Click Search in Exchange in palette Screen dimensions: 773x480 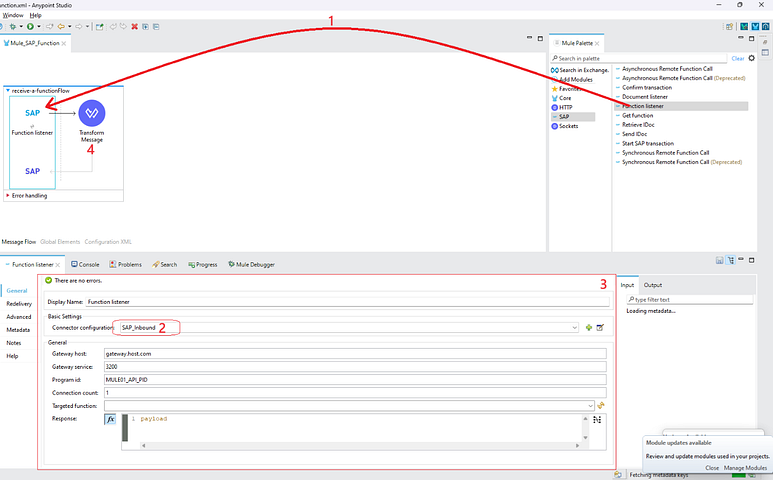(580, 70)
